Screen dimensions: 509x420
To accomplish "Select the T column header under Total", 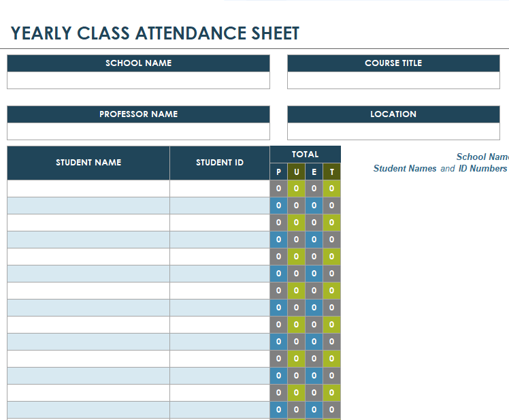I will (332, 172).
